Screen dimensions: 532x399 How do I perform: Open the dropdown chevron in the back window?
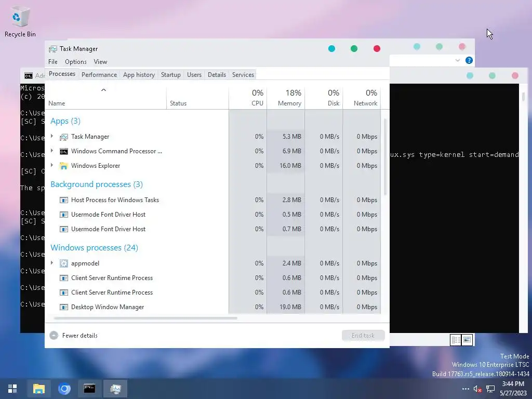tap(457, 60)
